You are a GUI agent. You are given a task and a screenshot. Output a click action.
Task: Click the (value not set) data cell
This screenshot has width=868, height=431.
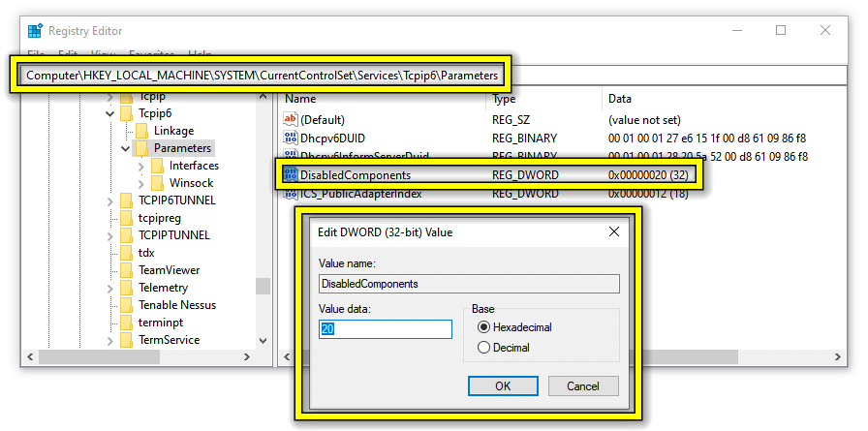[644, 119]
